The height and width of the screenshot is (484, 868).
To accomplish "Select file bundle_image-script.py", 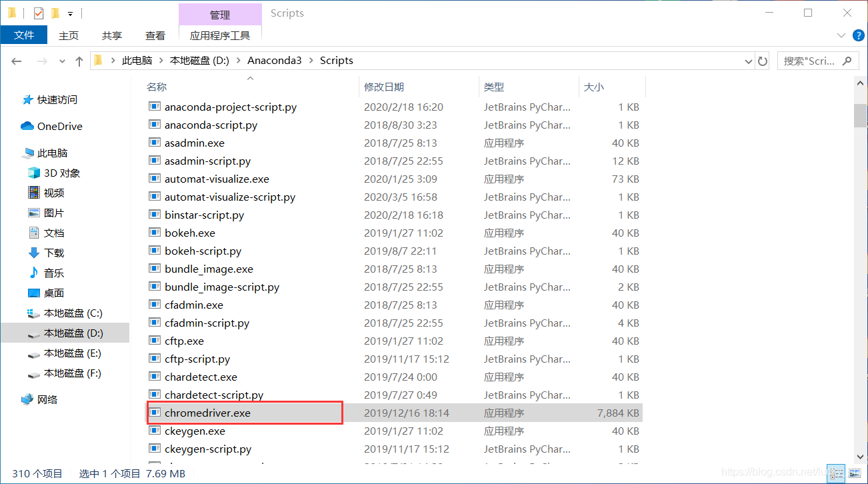I will tap(222, 287).
